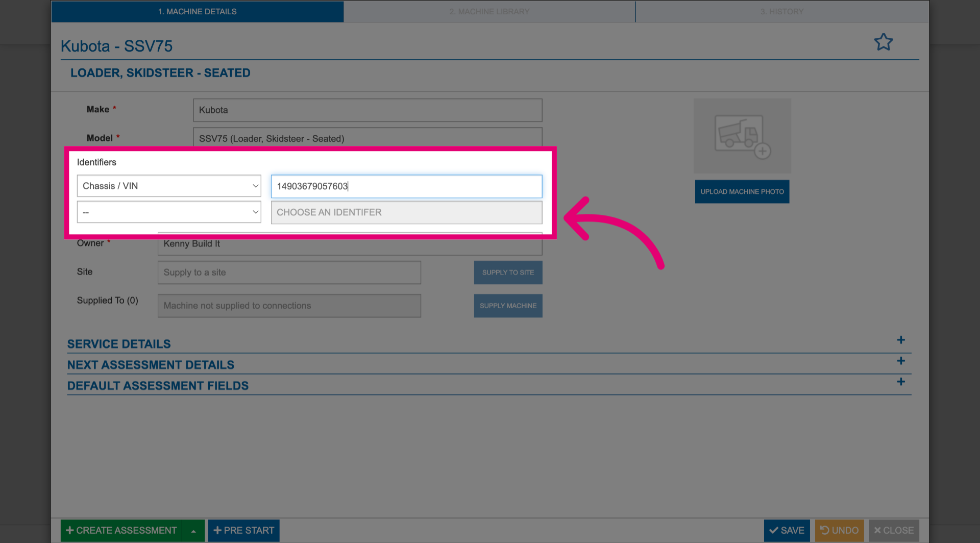Click the Upload Machine Photo button

(x=742, y=191)
